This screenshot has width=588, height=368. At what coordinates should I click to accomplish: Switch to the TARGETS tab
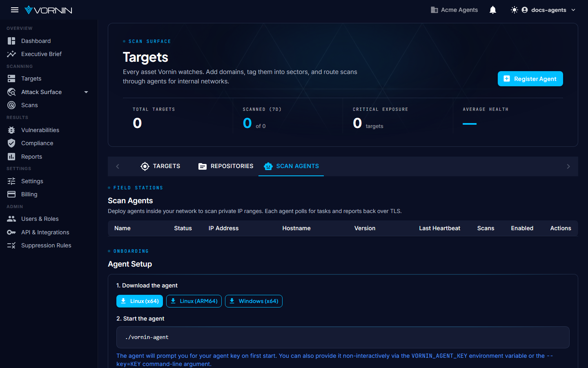click(160, 166)
